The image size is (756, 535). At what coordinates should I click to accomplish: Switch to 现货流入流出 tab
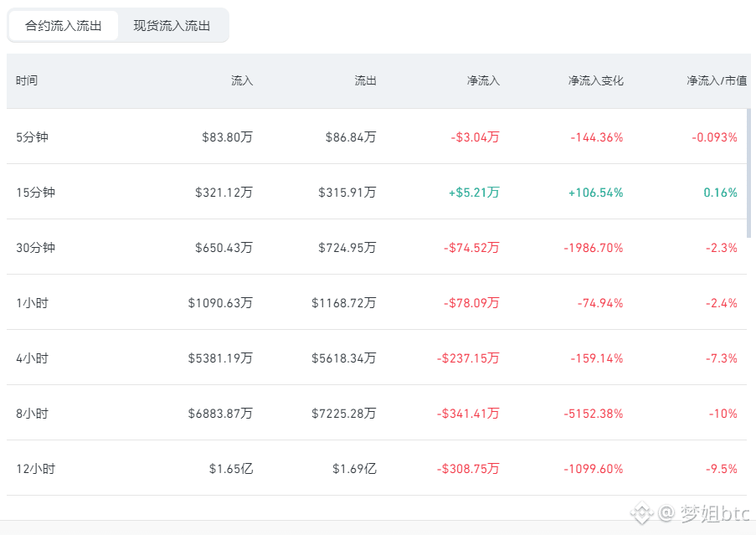[x=172, y=26]
